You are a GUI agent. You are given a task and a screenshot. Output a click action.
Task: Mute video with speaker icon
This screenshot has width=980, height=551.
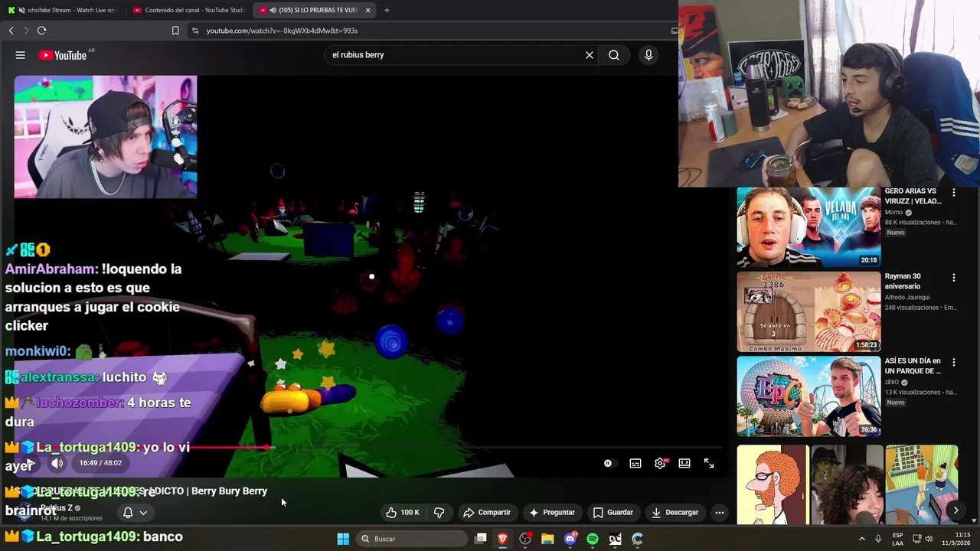[57, 463]
